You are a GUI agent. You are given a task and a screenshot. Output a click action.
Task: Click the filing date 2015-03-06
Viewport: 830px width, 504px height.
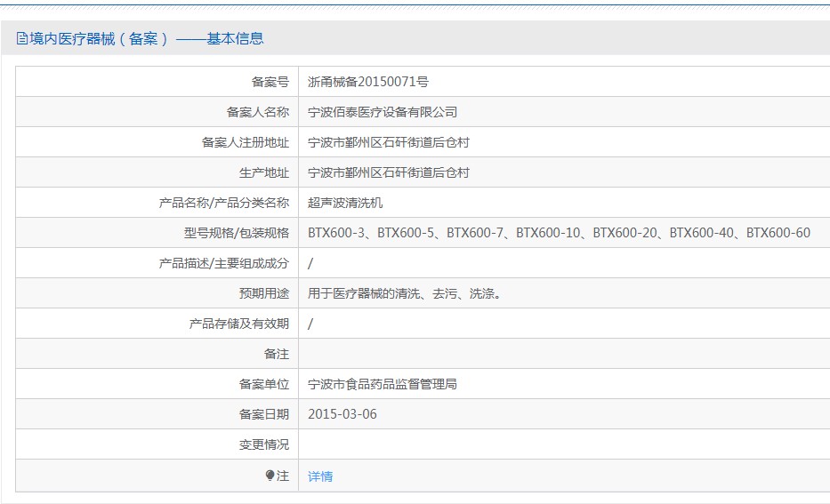point(342,414)
